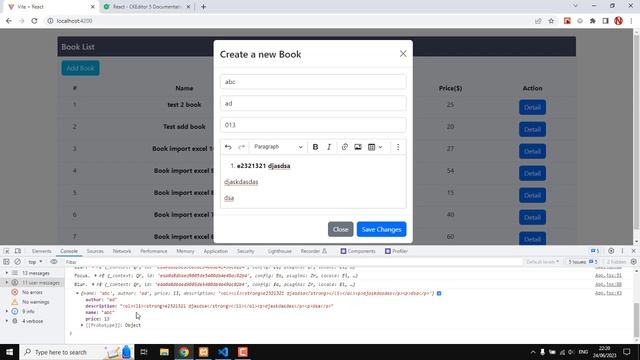Viewport: 640px width, 360px height.
Task: Open DevTools more options menu
Action: click(x=622, y=251)
